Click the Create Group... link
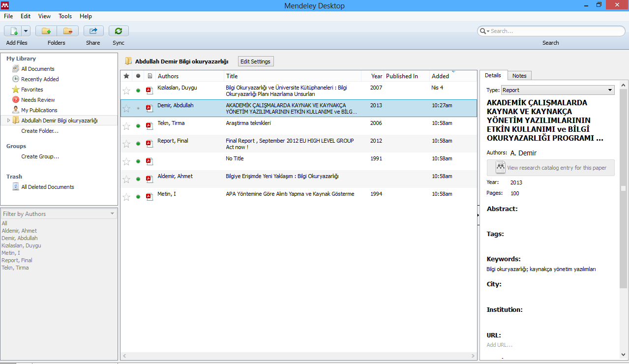The height and width of the screenshot is (364, 629). (40, 156)
